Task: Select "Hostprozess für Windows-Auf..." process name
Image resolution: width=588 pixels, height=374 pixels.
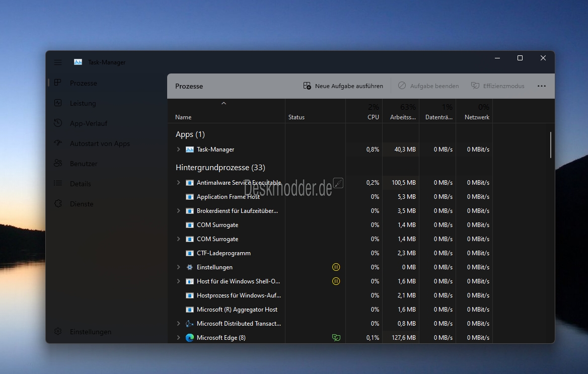Action: (239, 295)
